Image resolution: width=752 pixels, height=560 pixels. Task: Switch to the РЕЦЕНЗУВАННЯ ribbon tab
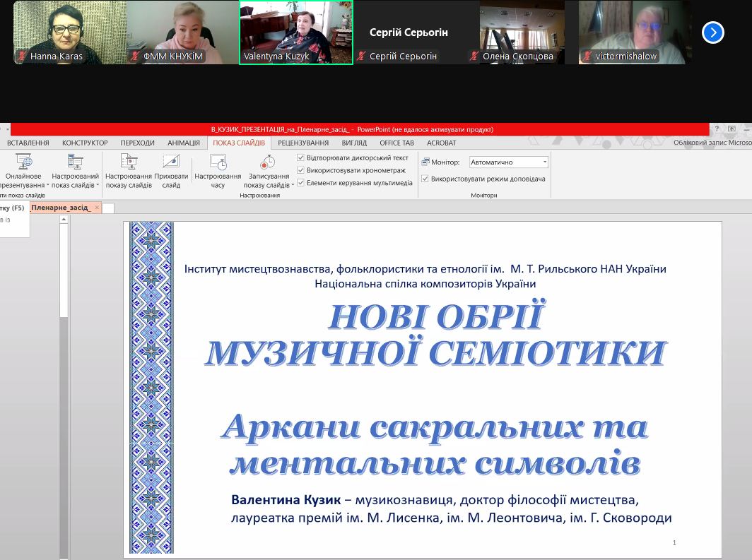point(303,143)
